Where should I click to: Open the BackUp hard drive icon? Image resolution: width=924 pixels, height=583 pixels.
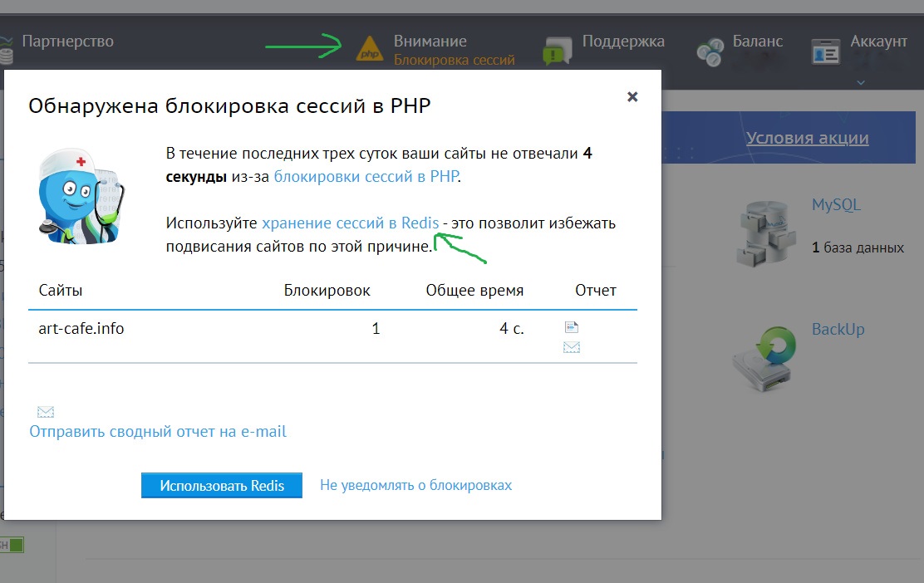point(765,360)
